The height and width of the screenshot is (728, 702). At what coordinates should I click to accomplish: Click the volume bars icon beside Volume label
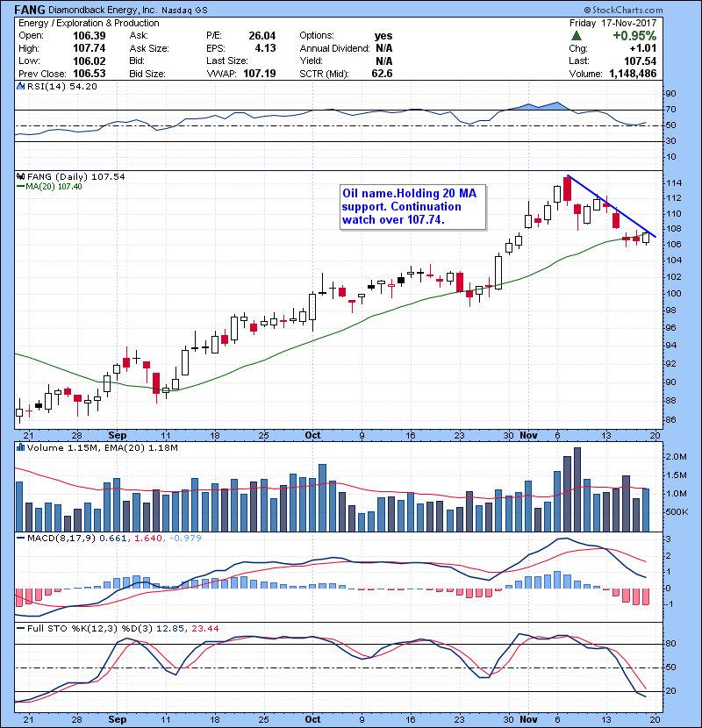coord(20,447)
